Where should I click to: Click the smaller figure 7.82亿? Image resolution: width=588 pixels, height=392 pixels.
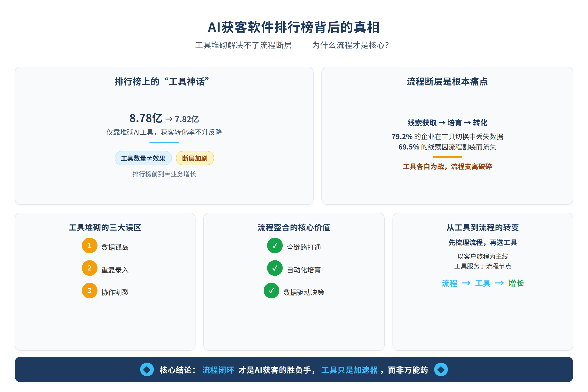(x=187, y=119)
